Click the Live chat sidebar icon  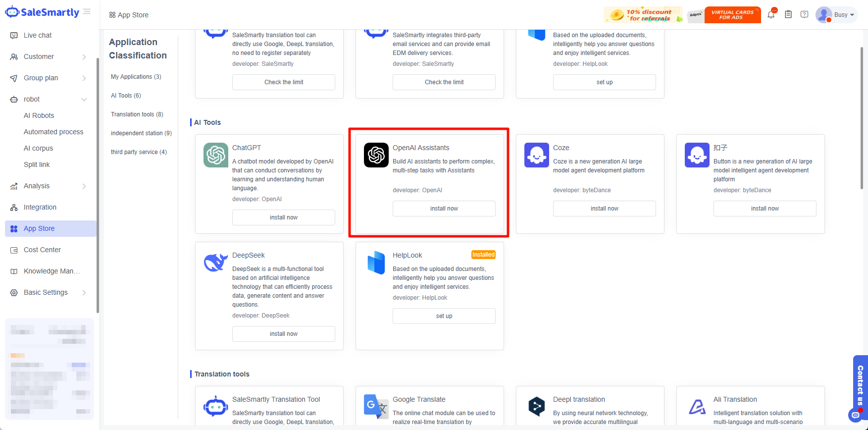pyautogui.click(x=14, y=35)
